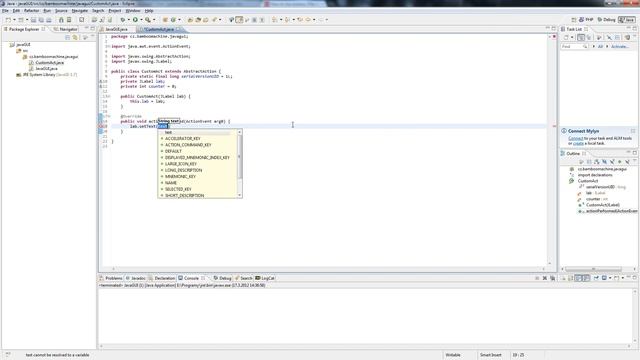Switch to the JavaGUI.java editor tab
Viewport: 640px width, 360px height.
tap(117, 29)
